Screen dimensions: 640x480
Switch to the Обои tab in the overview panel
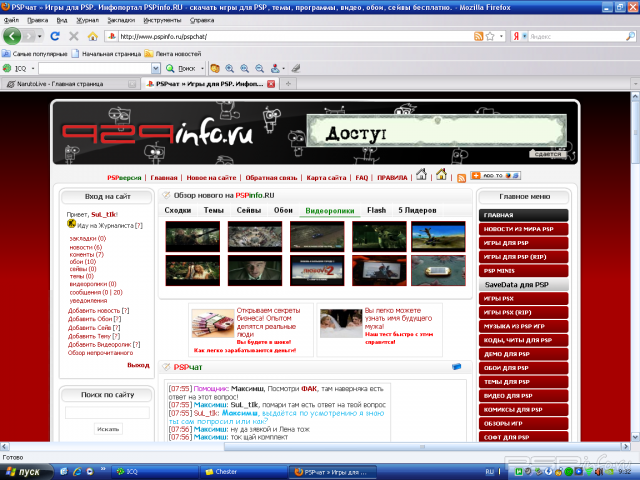pos(283,210)
